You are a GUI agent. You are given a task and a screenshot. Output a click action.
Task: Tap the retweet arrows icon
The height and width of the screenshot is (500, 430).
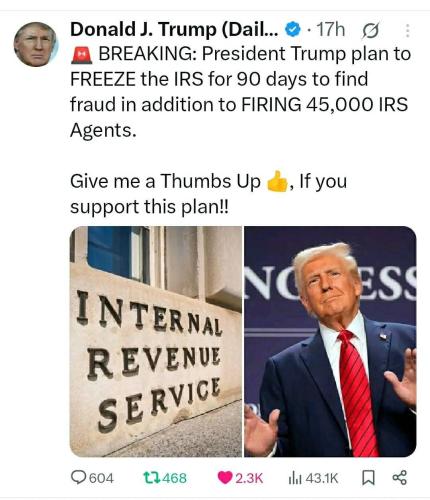(152, 478)
